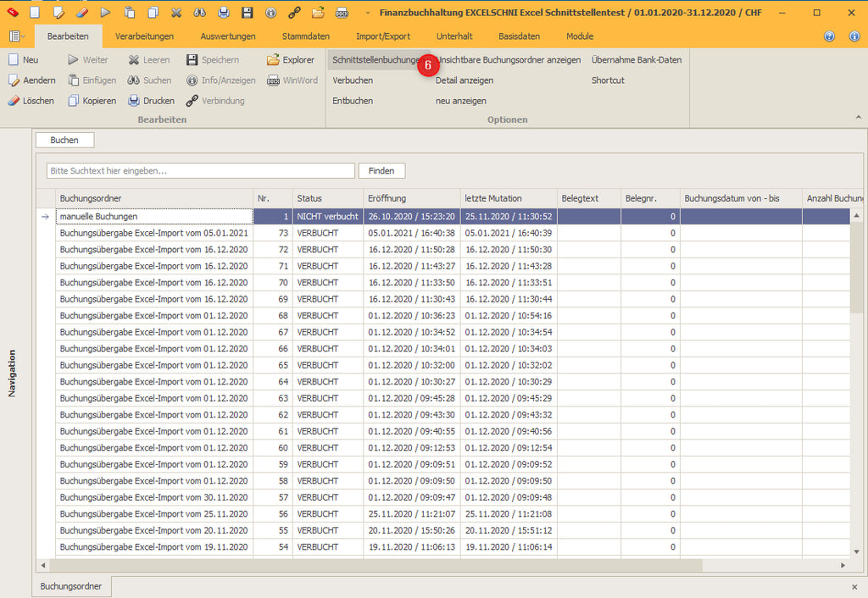Open Explorer from the ribbon
The width and height of the screenshot is (868, 598).
[x=291, y=60]
